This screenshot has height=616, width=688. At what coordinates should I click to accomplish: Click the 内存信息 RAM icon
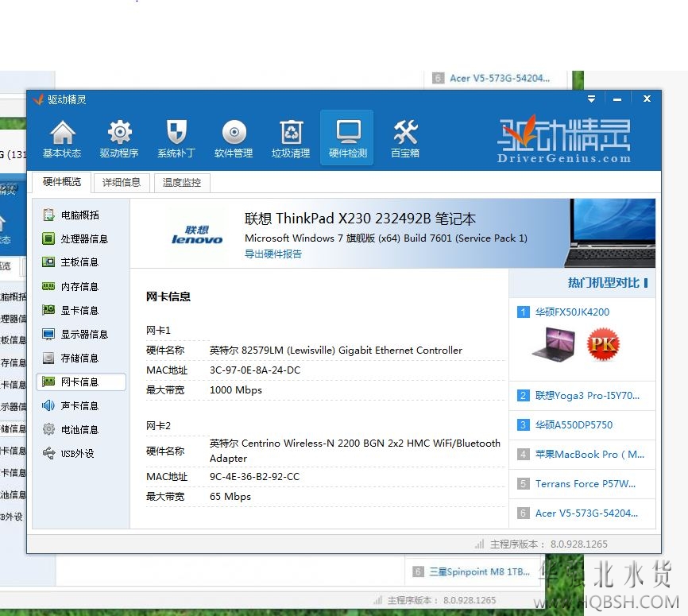tap(48, 286)
